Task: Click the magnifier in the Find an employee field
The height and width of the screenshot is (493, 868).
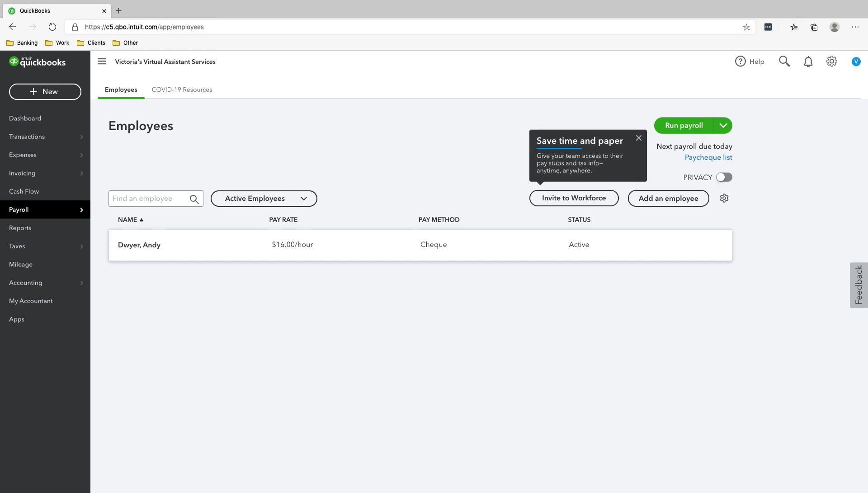Action: click(194, 199)
